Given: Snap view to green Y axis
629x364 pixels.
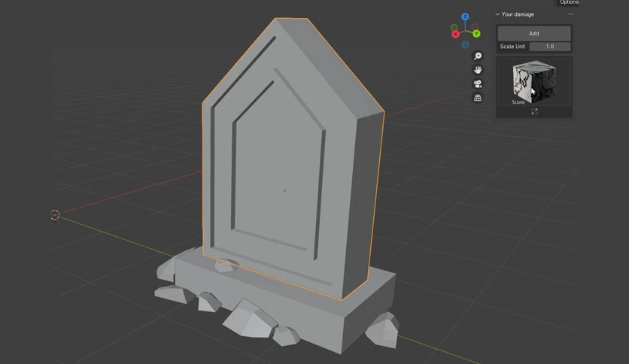Looking at the screenshot, I should pyautogui.click(x=476, y=34).
